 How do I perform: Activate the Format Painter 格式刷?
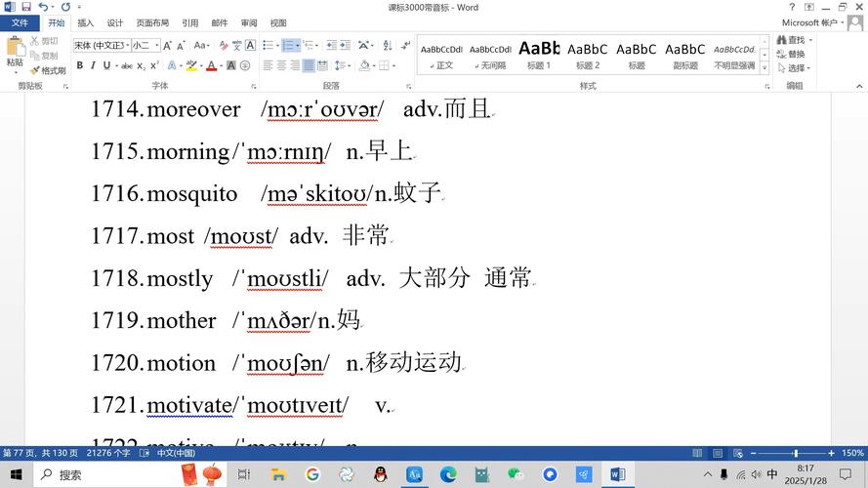(x=48, y=70)
